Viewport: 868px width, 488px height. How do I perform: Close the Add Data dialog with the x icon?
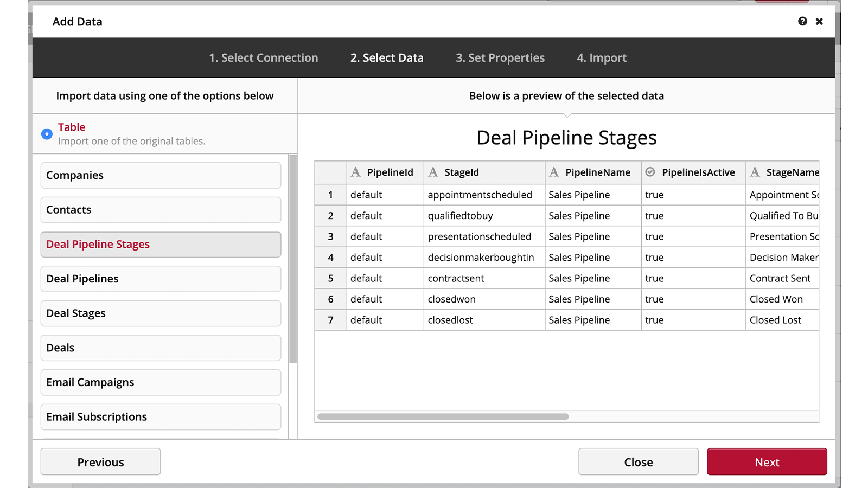(x=819, y=22)
